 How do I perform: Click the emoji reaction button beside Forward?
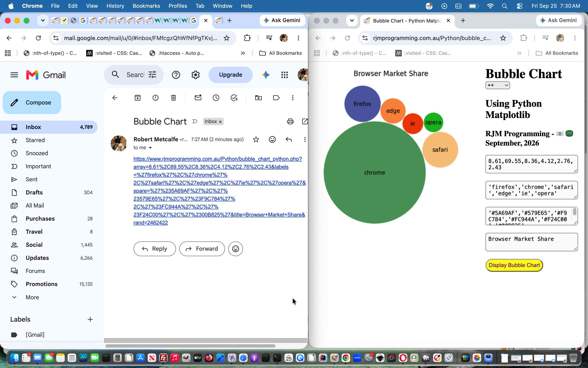[235, 249]
